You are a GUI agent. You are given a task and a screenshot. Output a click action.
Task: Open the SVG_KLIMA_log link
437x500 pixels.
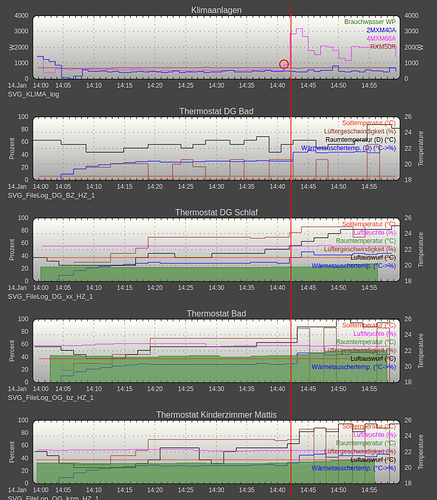[33, 94]
